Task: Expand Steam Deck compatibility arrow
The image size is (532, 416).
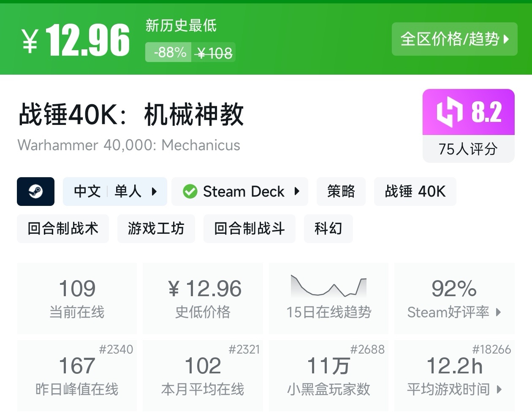Action: [297, 192]
